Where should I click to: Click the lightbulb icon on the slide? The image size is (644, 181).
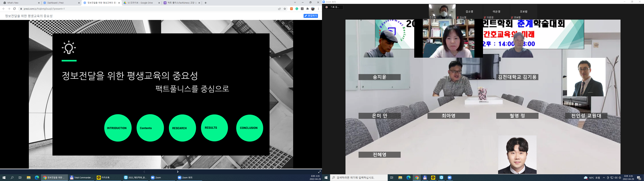click(69, 48)
